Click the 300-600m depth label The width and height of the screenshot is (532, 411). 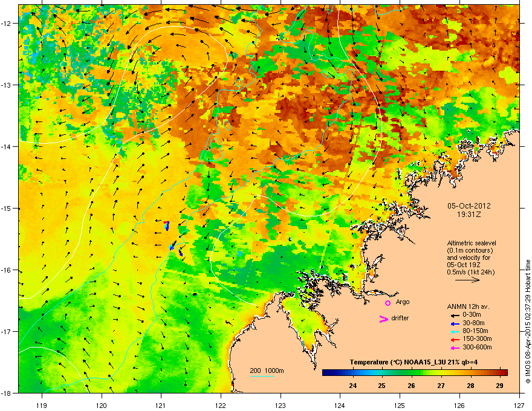pos(477,347)
